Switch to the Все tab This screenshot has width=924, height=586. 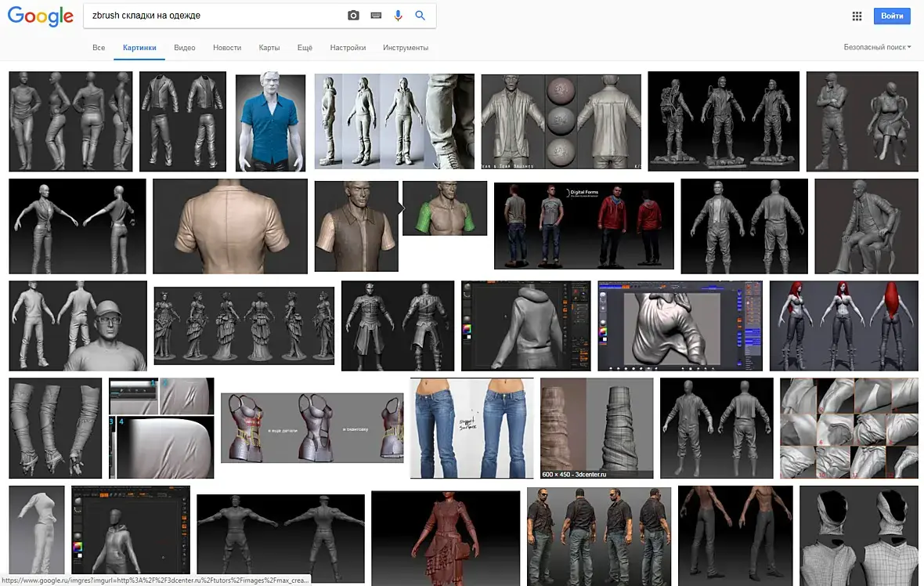99,48
